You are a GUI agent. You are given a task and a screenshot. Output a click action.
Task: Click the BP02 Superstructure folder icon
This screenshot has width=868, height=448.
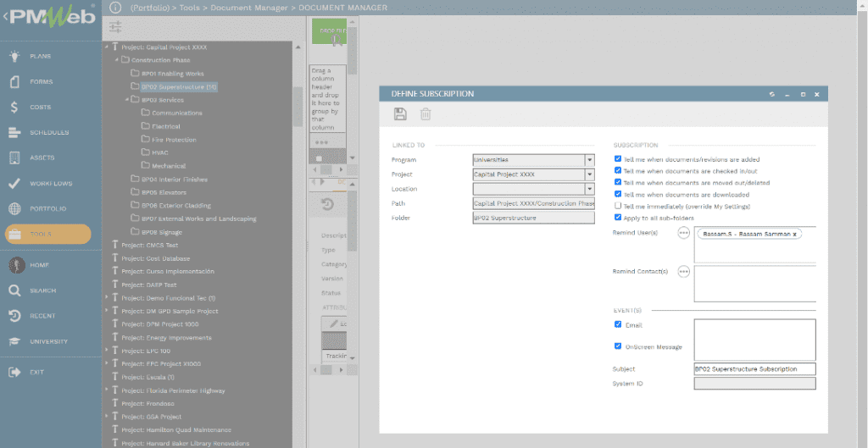pyautogui.click(x=135, y=86)
